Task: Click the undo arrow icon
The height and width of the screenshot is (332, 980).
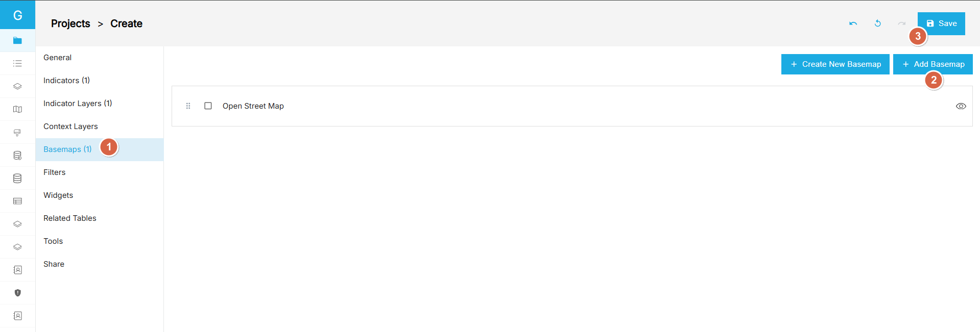Action: (x=853, y=23)
